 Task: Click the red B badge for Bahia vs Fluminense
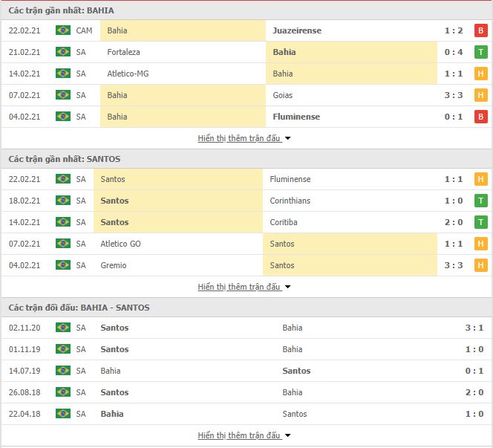tap(480, 117)
